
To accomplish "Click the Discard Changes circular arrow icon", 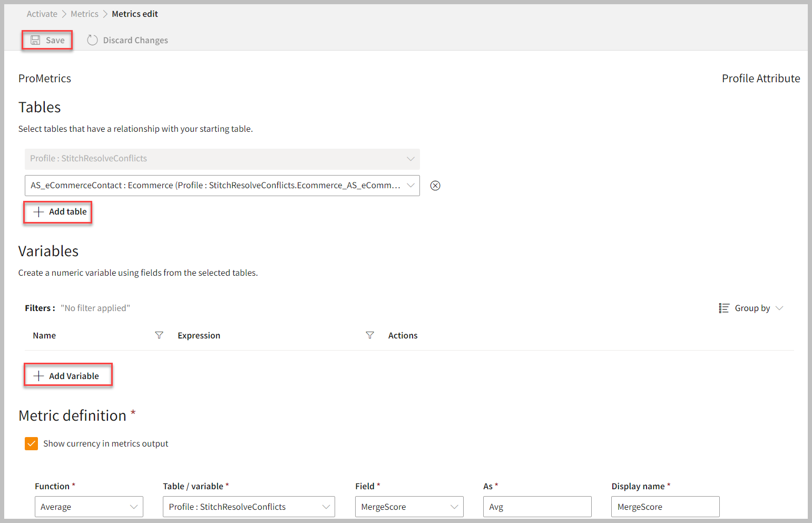I will point(92,40).
